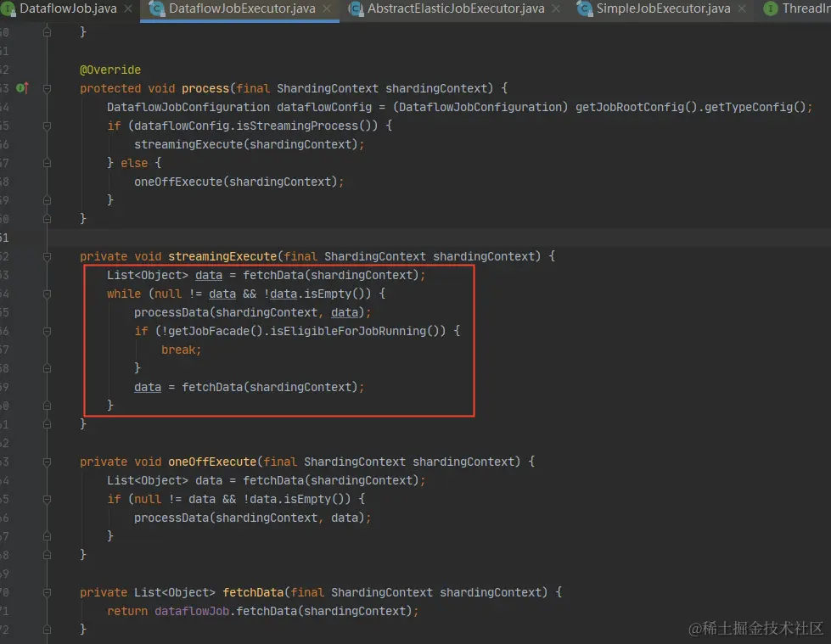Viewport: 831px width, 644px height.
Task: Click the streamingExecute(shardingContext) call inside process
Action: tap(246, 144)
